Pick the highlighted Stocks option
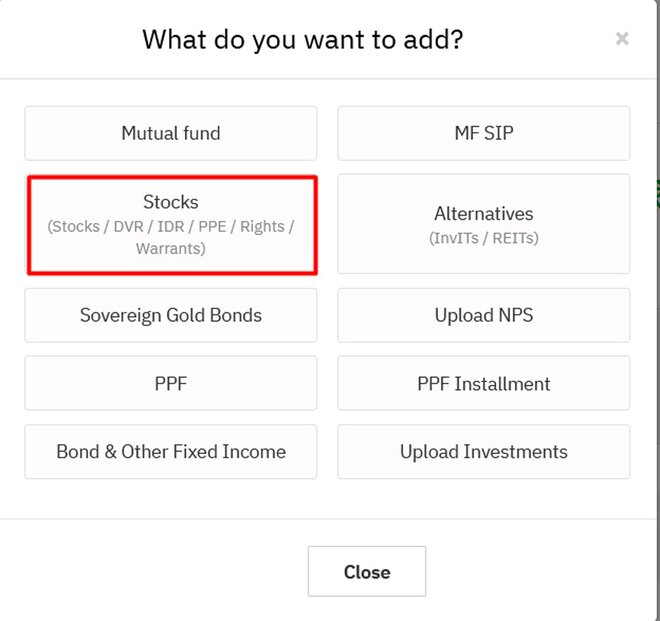660x621 pixels. pyautogui.click(x=171, y=225)
